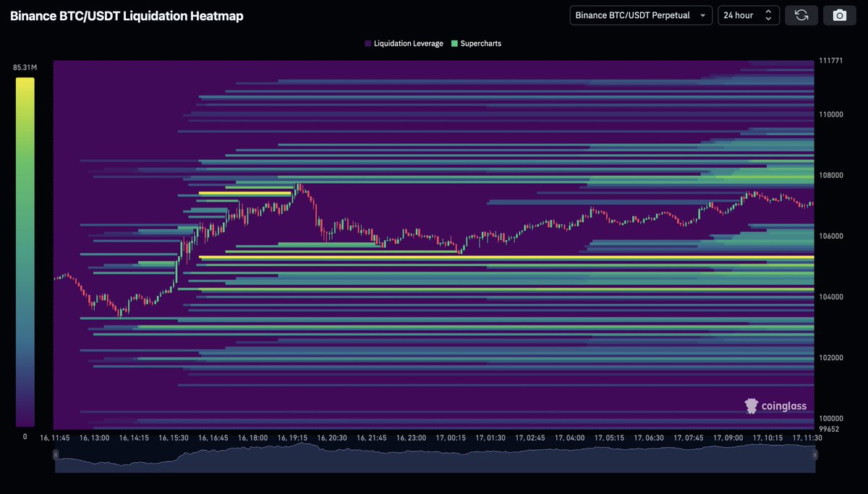Click the price label 110000
The image size is (868, 494).
pos(831,115)
